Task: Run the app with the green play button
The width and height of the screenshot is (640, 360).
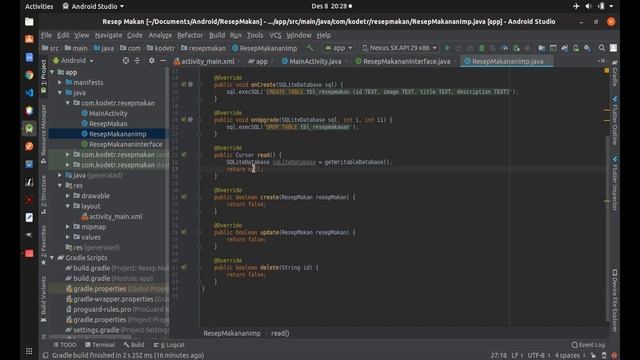Action: (447, 48)
